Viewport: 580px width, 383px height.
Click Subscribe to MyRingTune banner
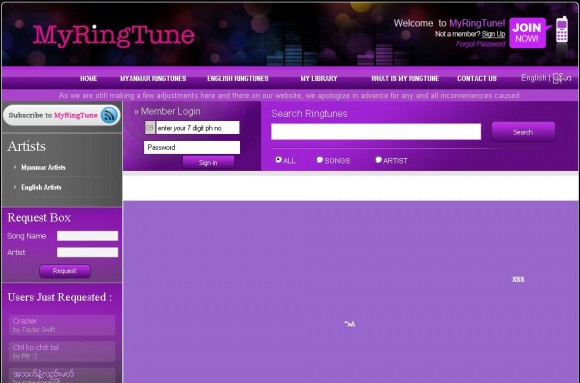tap(61, 115)
